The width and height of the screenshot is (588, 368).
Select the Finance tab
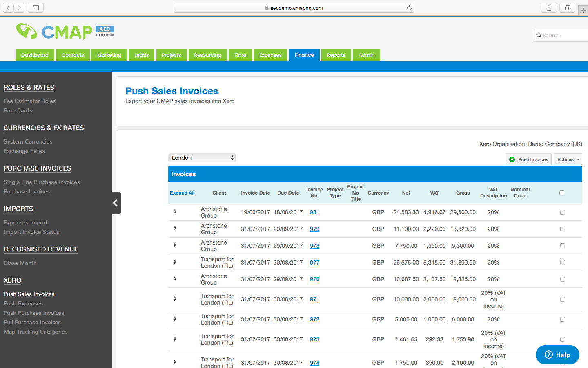(304, 55)
